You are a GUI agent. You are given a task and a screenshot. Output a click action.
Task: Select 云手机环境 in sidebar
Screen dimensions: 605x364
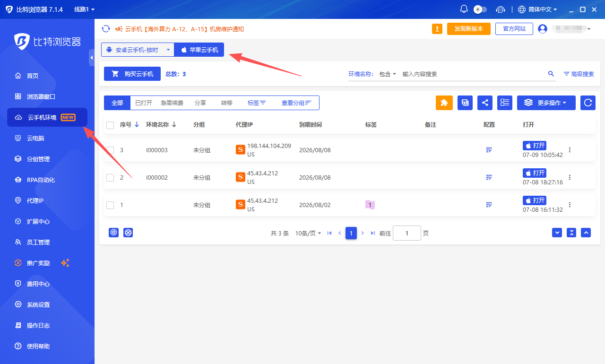click(47, 117)
